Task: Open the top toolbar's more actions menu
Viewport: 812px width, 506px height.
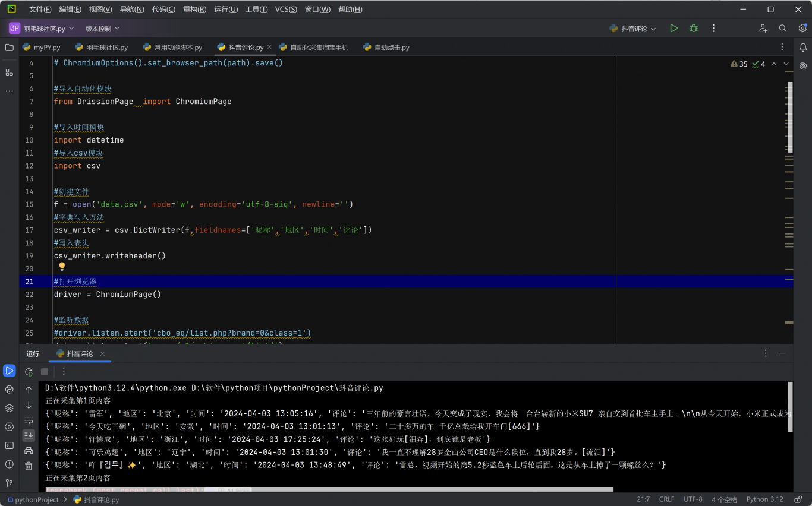Action: 714,28
